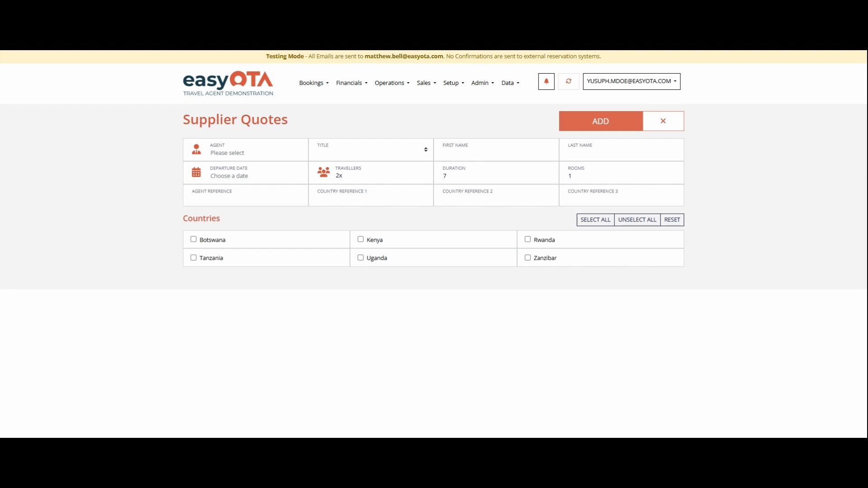Click the refresh sync icon

pyautogui.click(x=569, y=81)
